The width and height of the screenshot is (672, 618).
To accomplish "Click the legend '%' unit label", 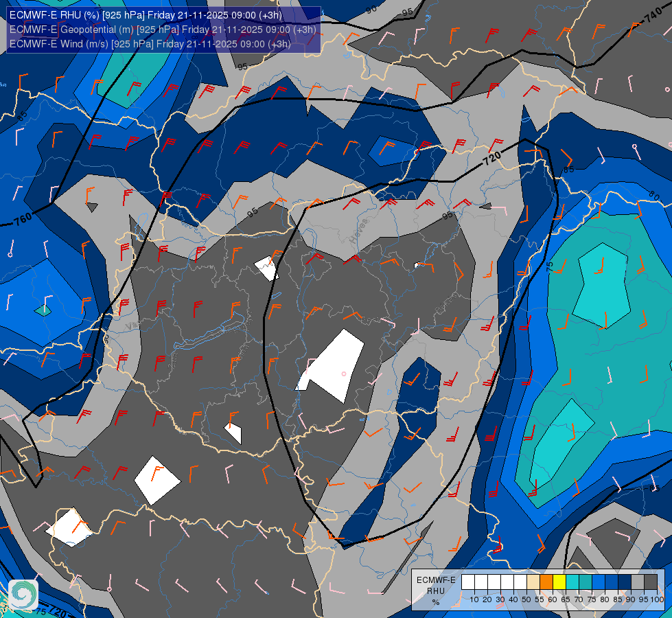I will tap(436, 602).
